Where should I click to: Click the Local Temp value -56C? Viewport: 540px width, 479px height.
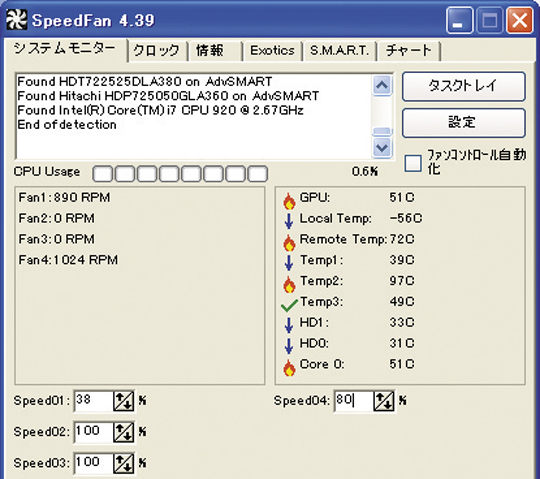406,218
